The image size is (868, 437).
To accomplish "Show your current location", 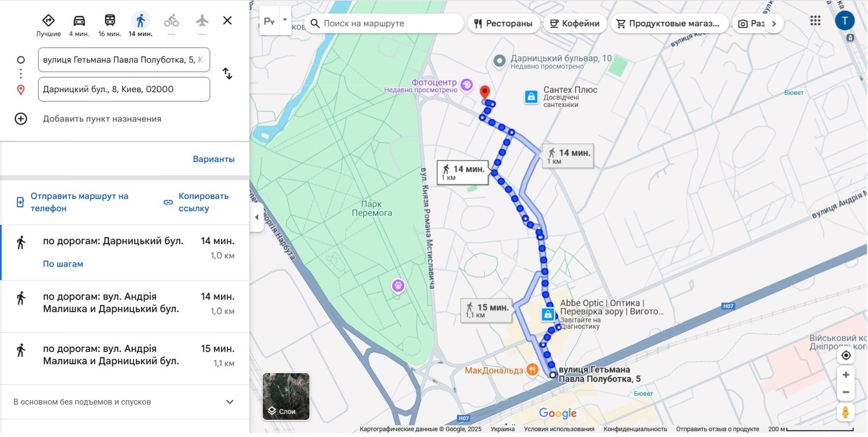I will tap(846, 356).
